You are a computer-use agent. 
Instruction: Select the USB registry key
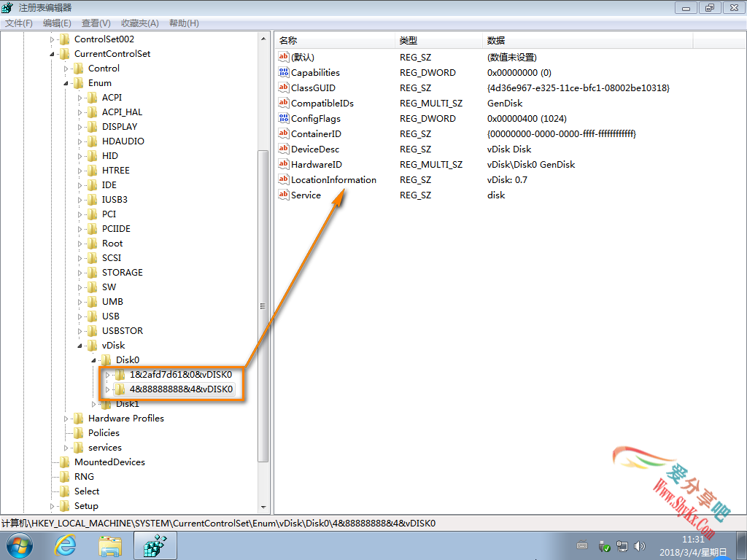[x=111, y=316]
